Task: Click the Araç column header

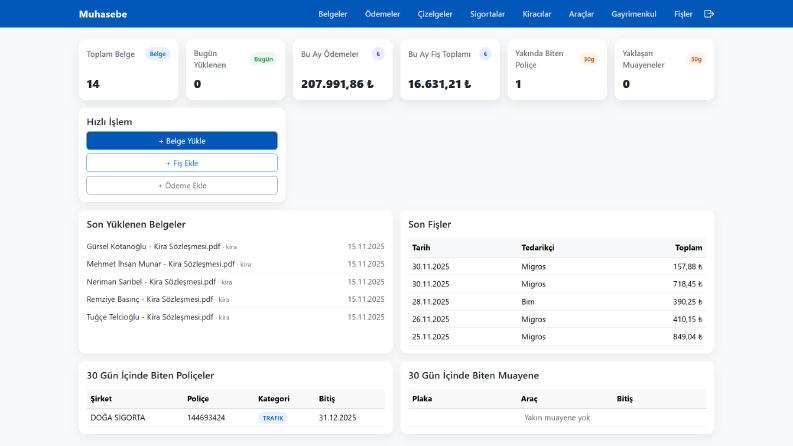Action: [x=529, y=398]
